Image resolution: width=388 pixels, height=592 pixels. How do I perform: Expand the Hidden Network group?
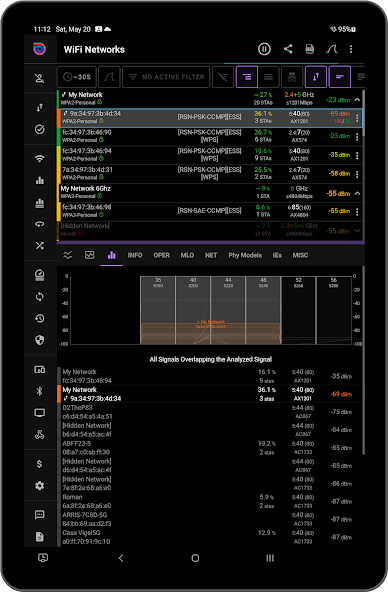357,231
